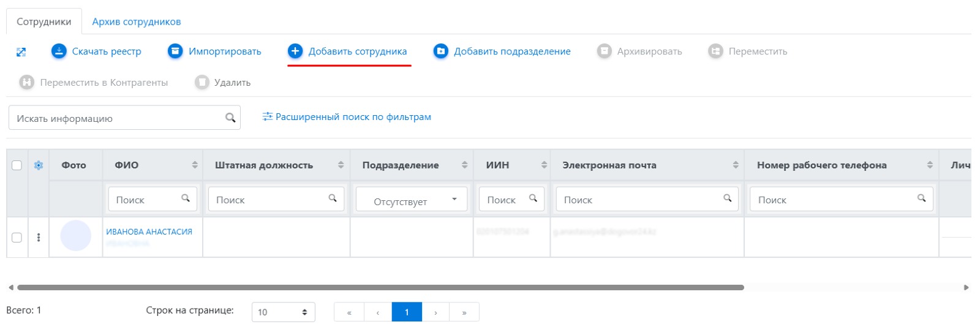
Task: Open ИВАНОВА АНАСТАСИЯ employee link
Action: coord(149,232)
